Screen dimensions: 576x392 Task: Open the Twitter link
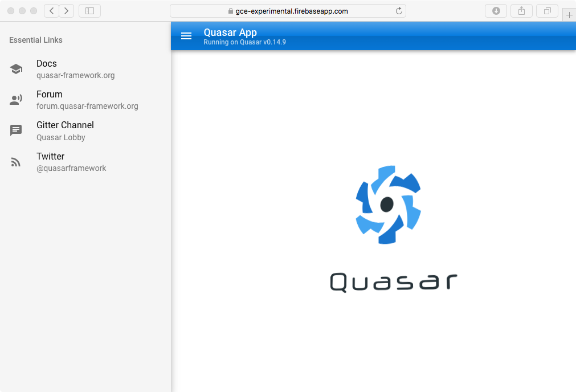click(85, 162)
